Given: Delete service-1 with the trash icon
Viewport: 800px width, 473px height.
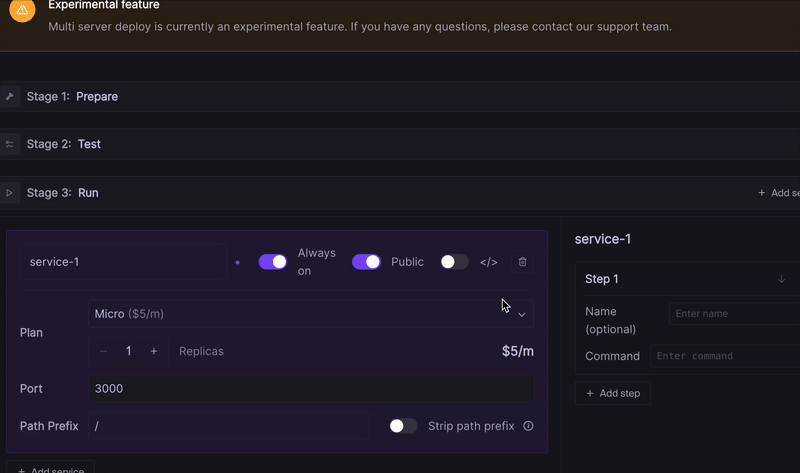Looking at the screenshot, I should 522,262.
